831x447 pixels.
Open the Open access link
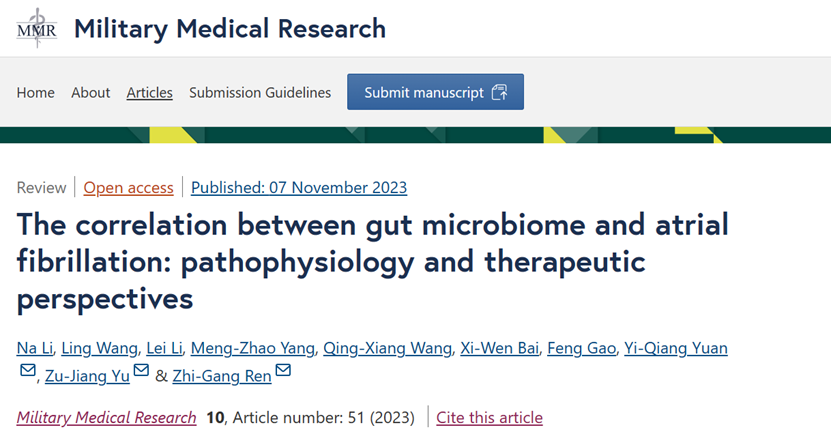pos(128,188)
